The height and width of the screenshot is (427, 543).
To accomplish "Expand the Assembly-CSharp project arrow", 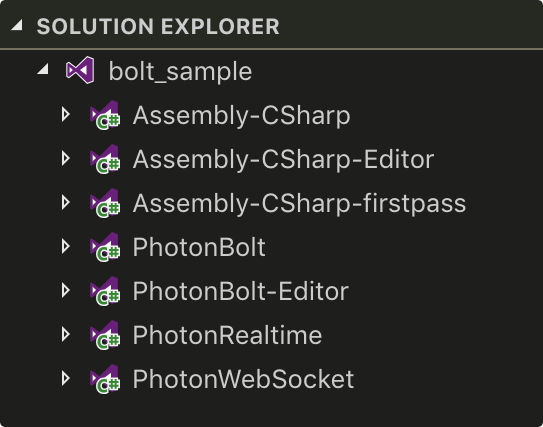I will [x=65, y=115].
